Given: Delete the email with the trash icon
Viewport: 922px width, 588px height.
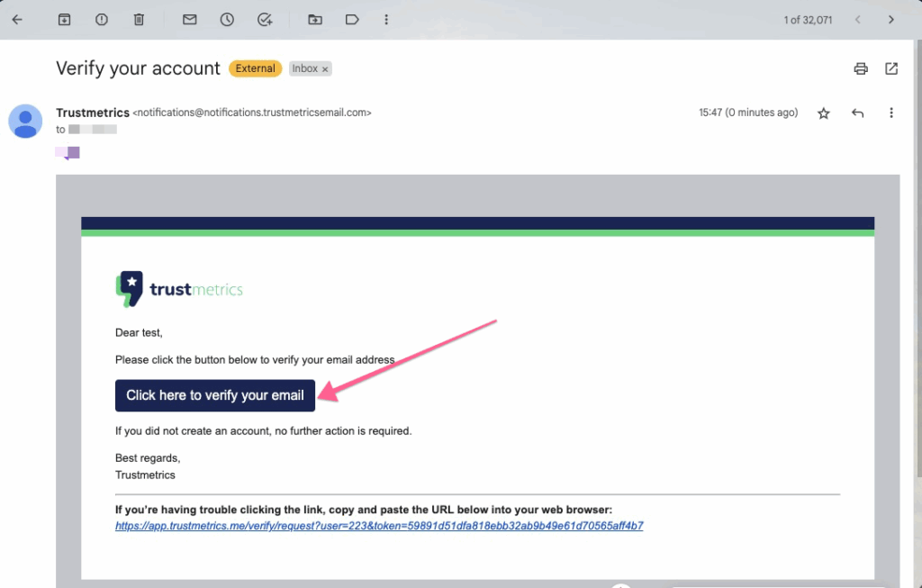Looking at the screenshot, I should click(139, 19).
